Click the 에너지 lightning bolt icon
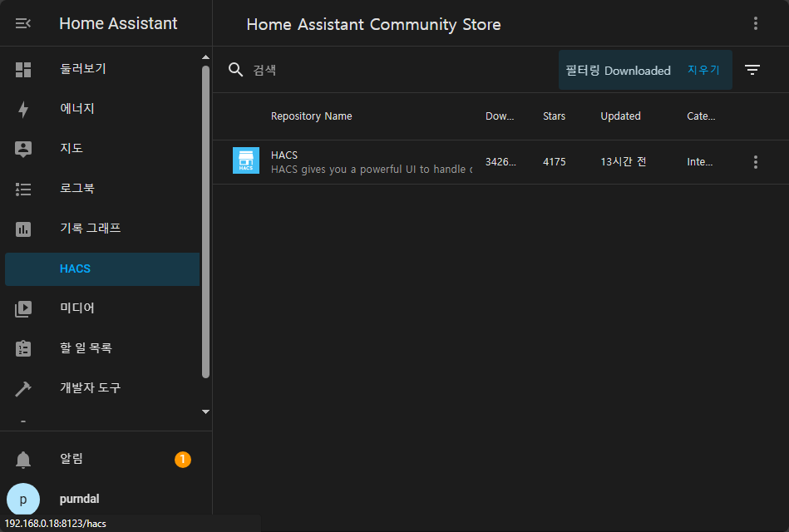Image resolution: width=789 pixels, height=532 pixels. click(x=23, y=109)
